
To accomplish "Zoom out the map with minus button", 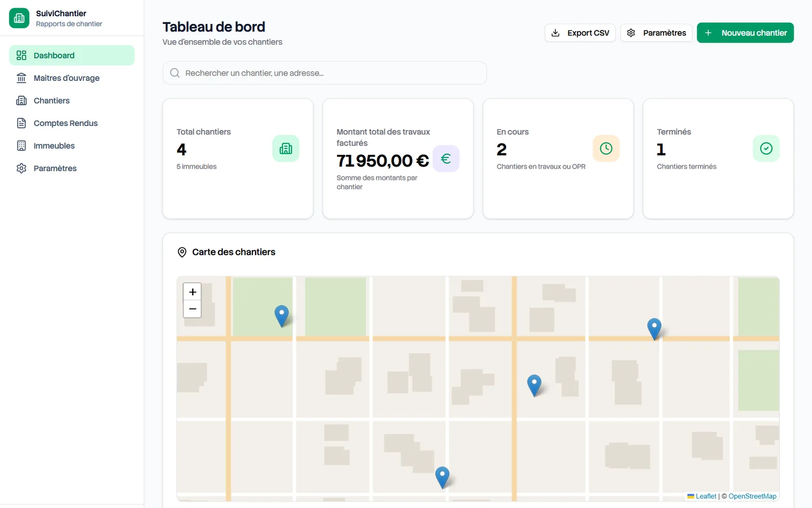I will 192,309.
